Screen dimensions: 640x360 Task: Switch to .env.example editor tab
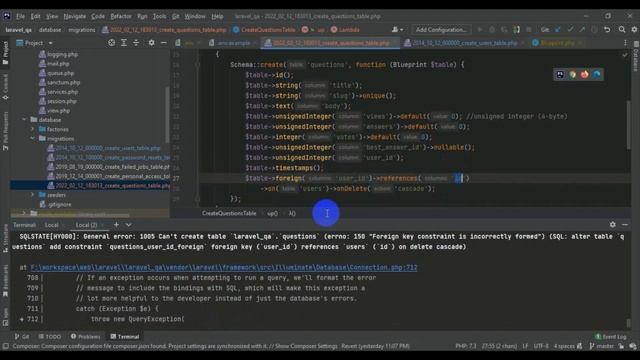[233, 43]
